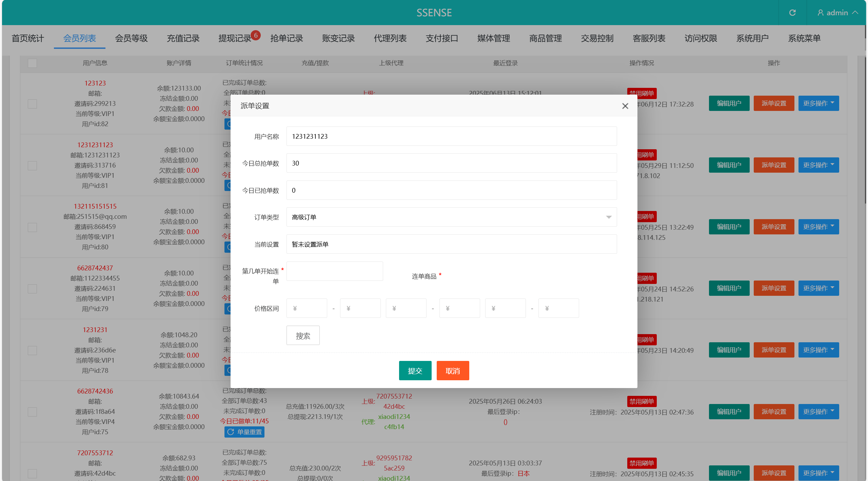Click the 禁用刷单 tag for user 7207553712
This screenshot has height=481, width=868.
(x=642, y=463)
